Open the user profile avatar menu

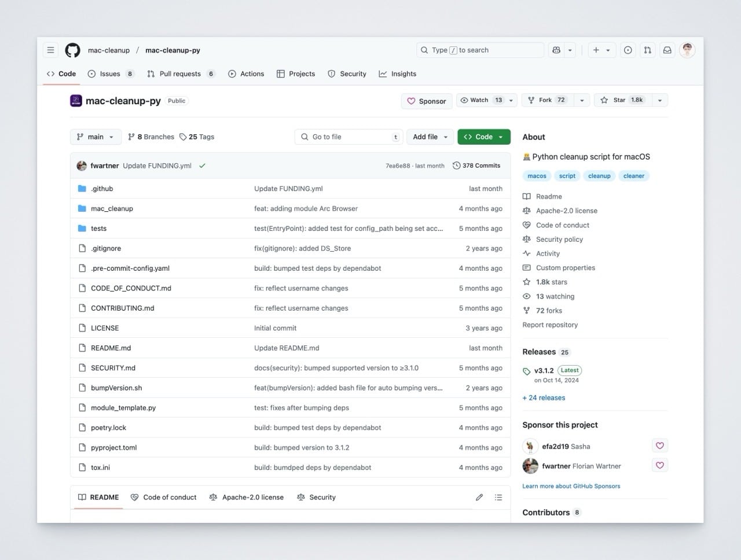(687, 50)
